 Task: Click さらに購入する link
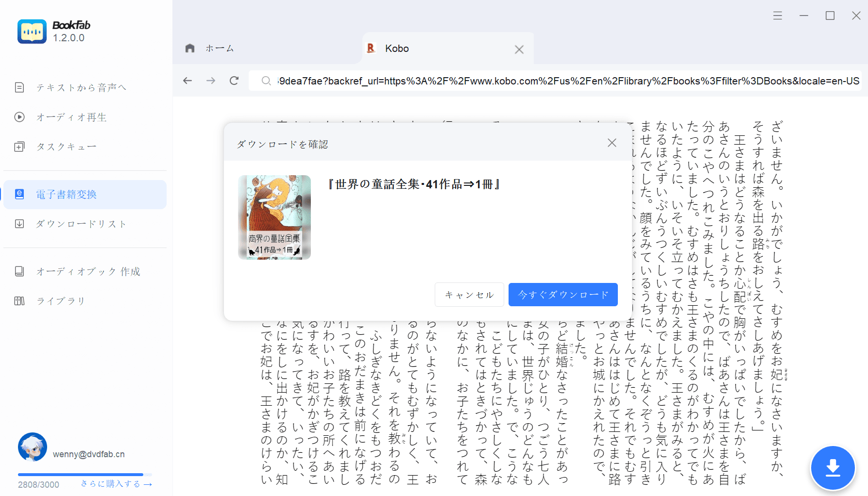116,484
